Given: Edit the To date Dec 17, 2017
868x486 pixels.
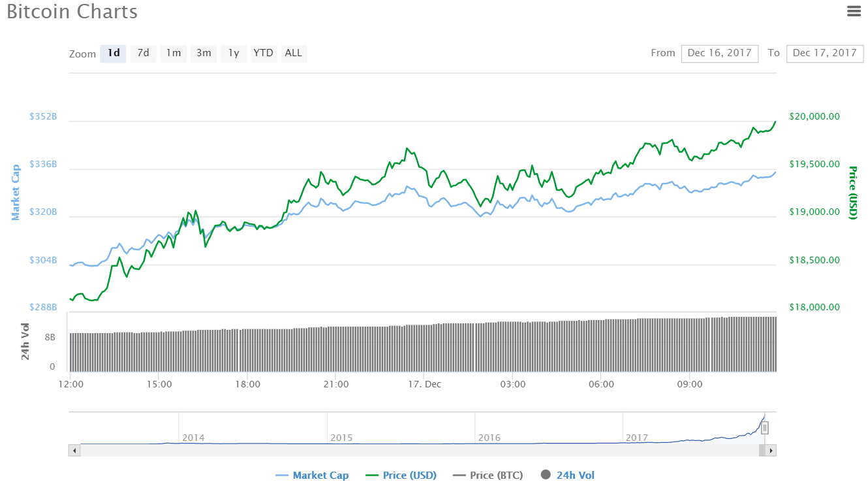Looking at the screenshot, I should [825, 54].
